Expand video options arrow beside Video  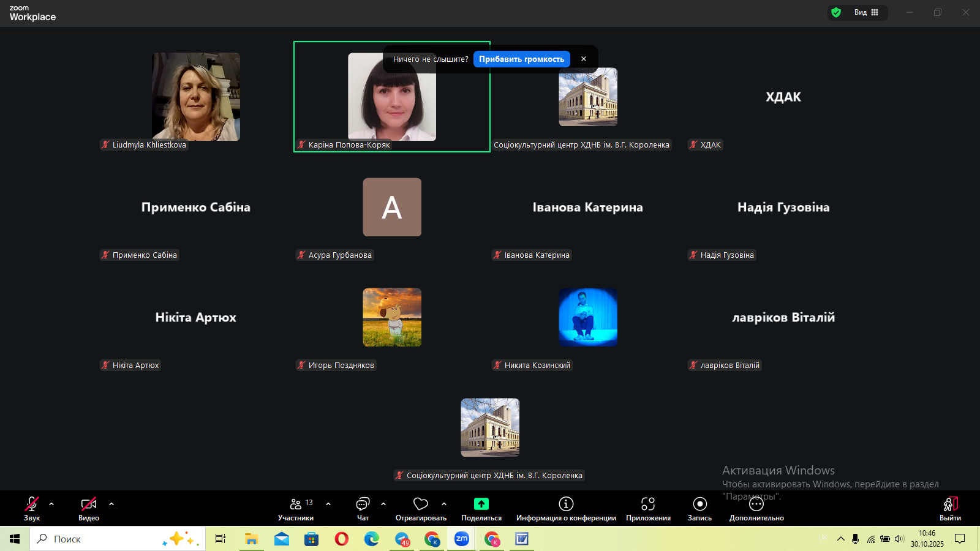(x=111, y=504)
